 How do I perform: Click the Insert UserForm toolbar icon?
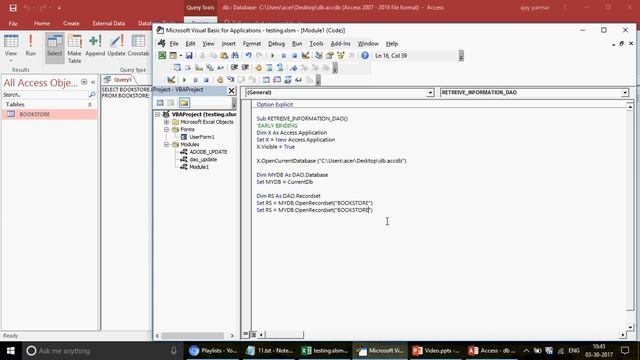(x=173, y=56)
